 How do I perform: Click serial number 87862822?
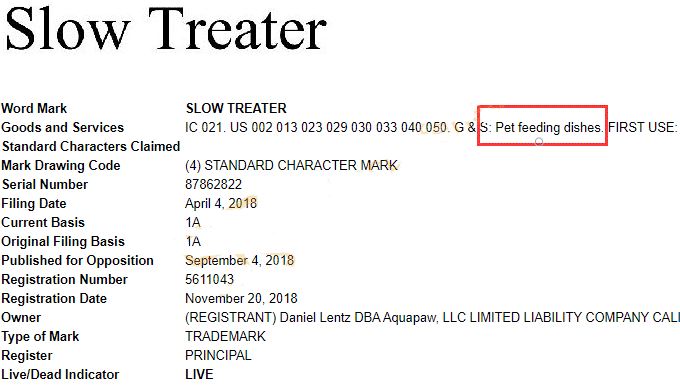(213, 184)
